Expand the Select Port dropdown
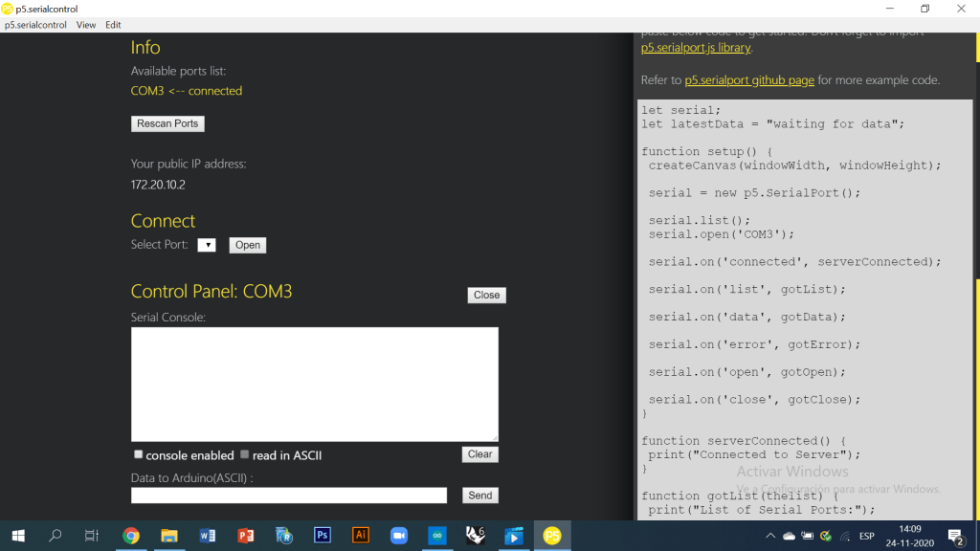This screenshot has height=551, width=980. pyautogui.click(x=207, y=245)
